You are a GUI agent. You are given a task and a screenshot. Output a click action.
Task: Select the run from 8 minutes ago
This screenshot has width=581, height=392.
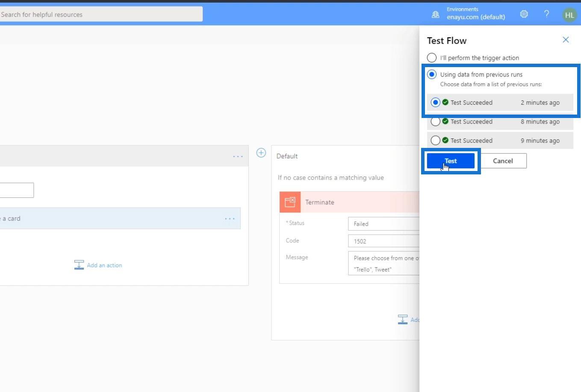(x=435, y=121)
